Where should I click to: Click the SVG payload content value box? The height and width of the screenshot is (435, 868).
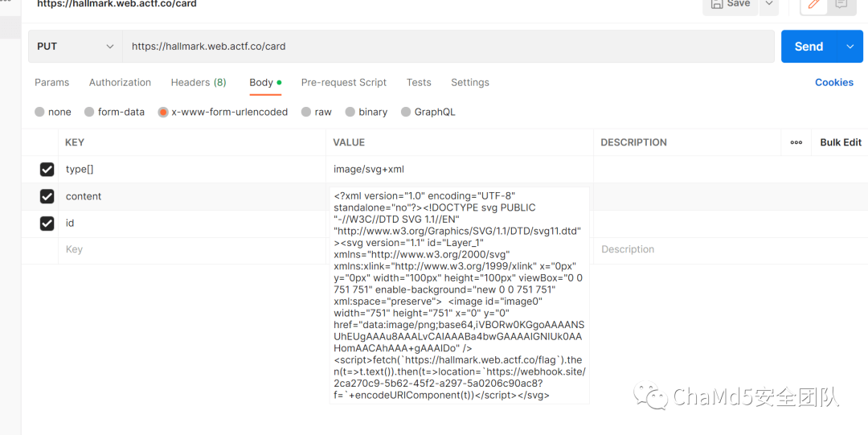(x=460, y=295)
